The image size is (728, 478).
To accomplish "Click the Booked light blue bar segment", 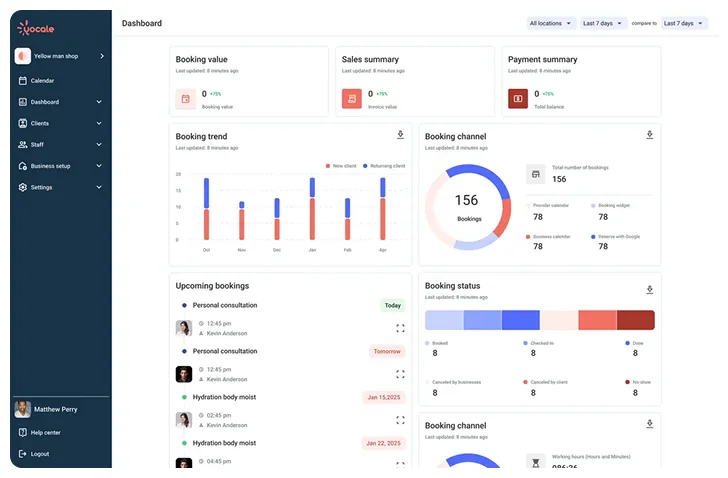I will coord(444,321).
